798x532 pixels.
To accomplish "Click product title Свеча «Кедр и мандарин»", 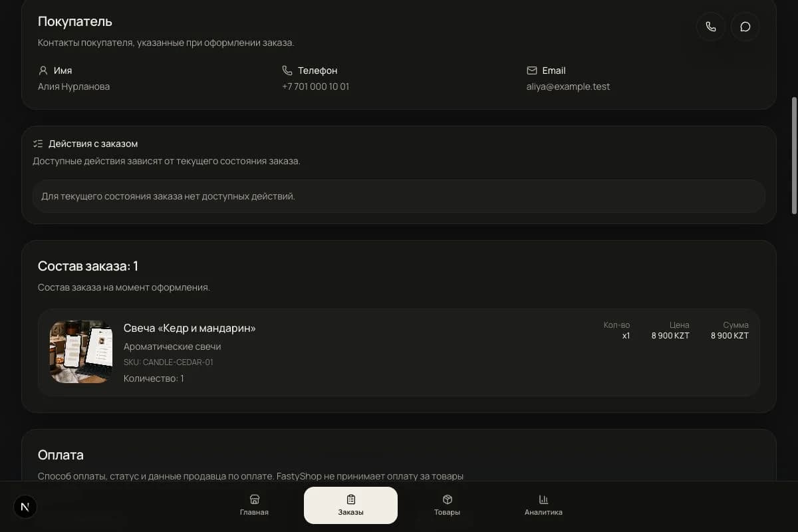I will pos(190,329).
